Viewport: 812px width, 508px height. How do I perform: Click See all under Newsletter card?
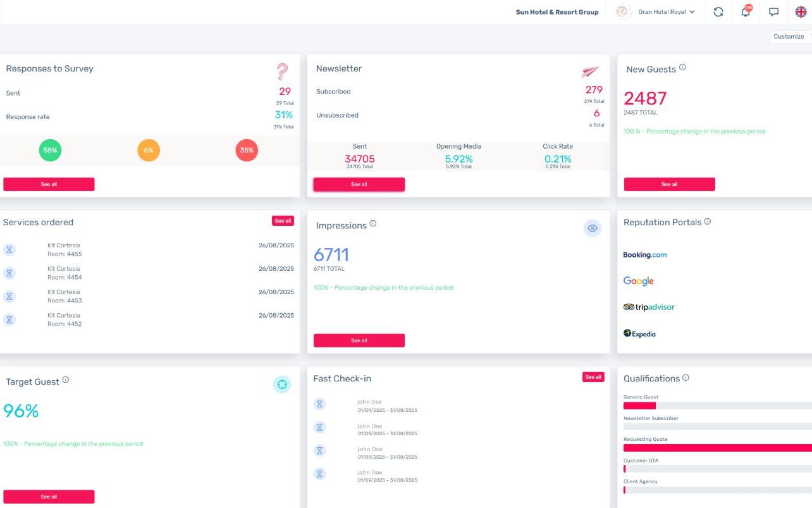click(359, 184)
